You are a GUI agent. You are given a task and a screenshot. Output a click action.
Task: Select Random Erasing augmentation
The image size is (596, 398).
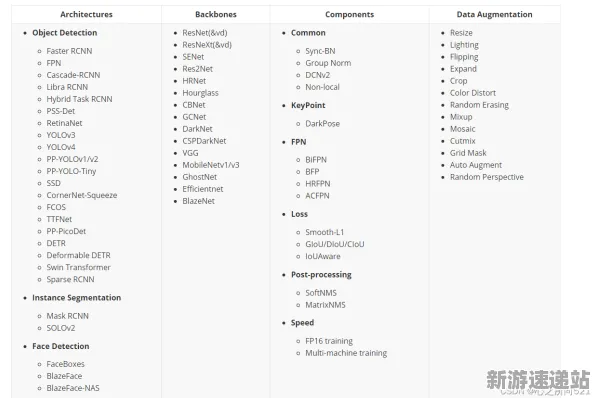(479, 105)
